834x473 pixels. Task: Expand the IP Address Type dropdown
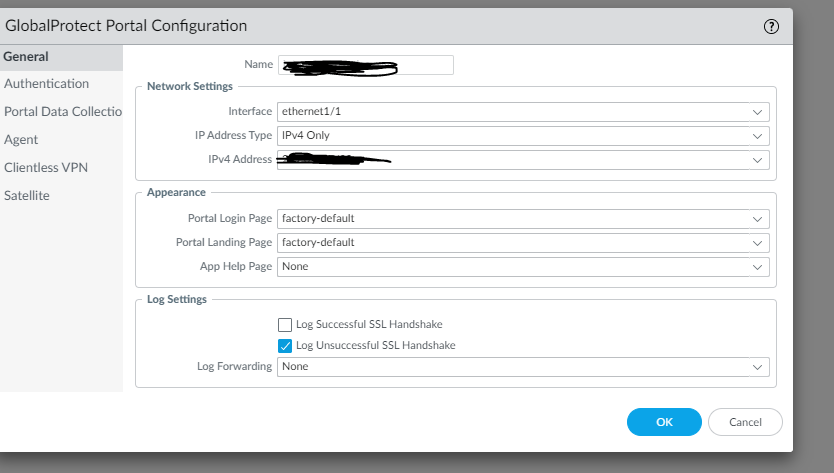[x=523, y=136]
